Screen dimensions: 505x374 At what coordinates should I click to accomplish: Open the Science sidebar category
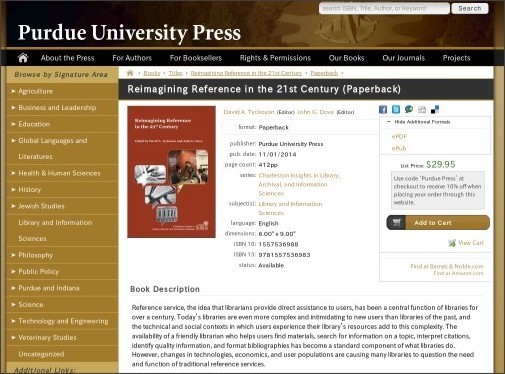tap(31, 304)
